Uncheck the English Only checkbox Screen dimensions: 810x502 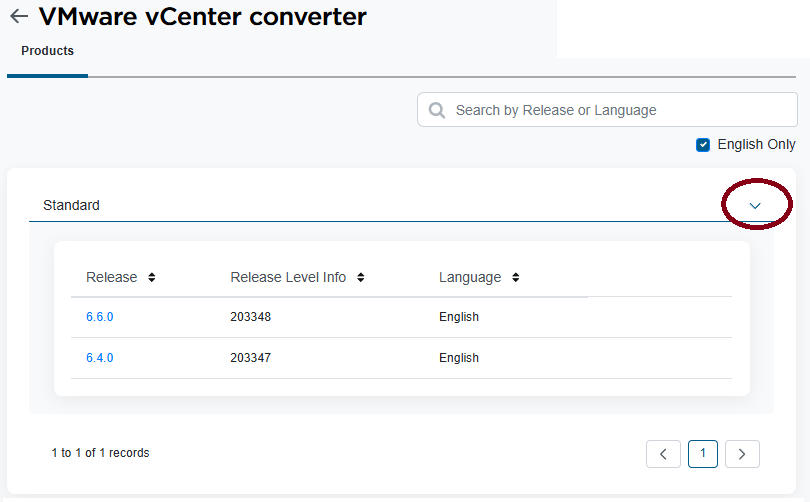(703, 145)
